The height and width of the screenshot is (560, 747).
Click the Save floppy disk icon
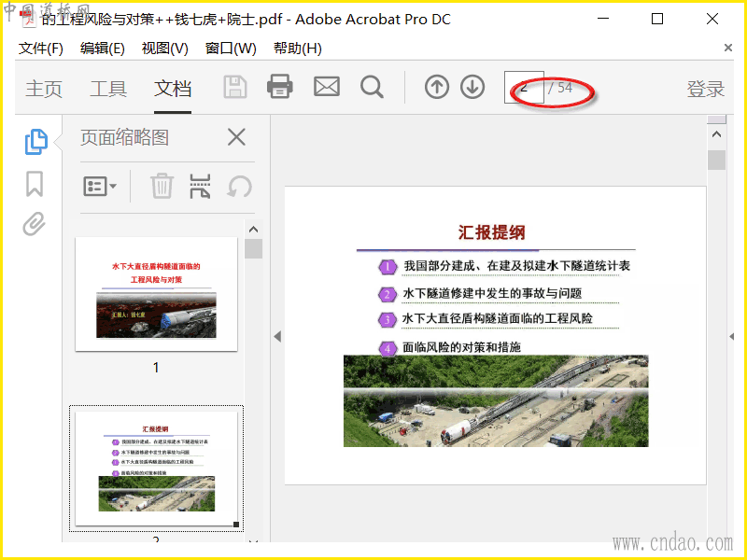pyautogui.click(x=235, y=87)
